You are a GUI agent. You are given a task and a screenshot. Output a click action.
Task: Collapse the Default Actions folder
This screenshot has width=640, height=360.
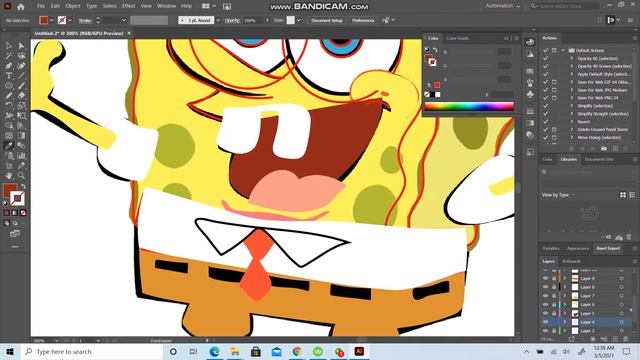pos(563,50)
